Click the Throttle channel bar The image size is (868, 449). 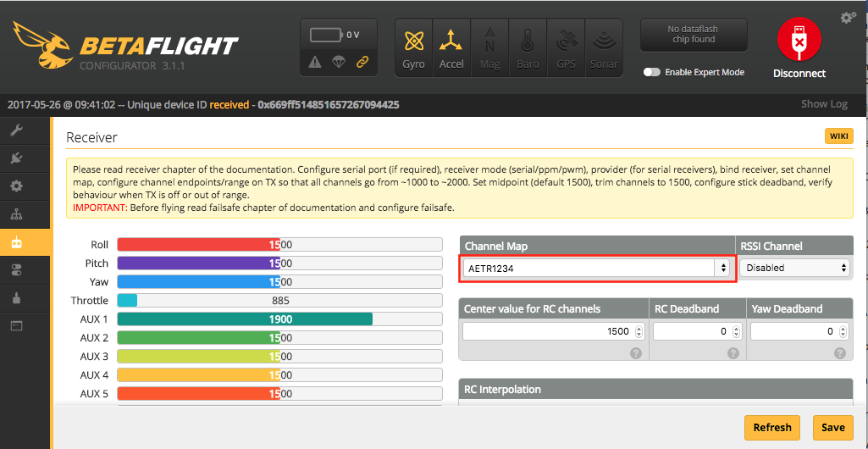(x=279, y=301)
